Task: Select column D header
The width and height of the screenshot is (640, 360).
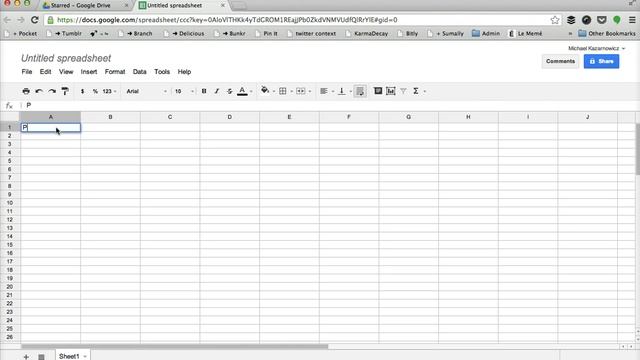Action: [x=229, y=117]
